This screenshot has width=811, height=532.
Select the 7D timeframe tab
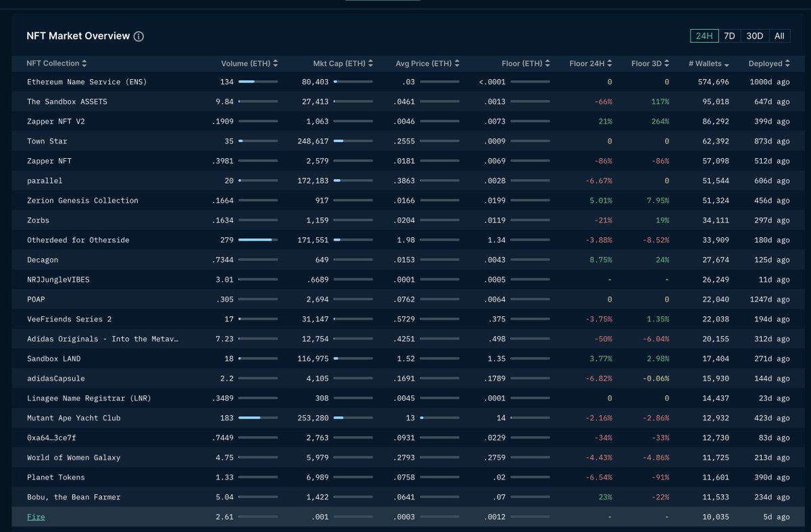pos(729,36)
